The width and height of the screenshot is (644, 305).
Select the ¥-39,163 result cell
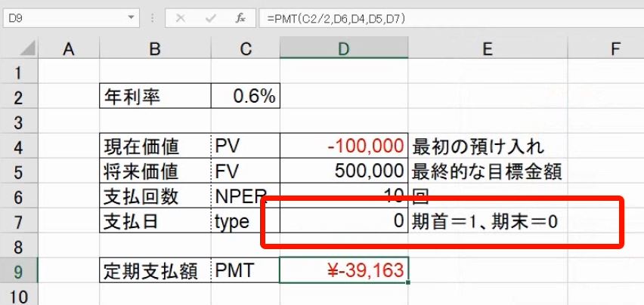(x=344, y=270)
